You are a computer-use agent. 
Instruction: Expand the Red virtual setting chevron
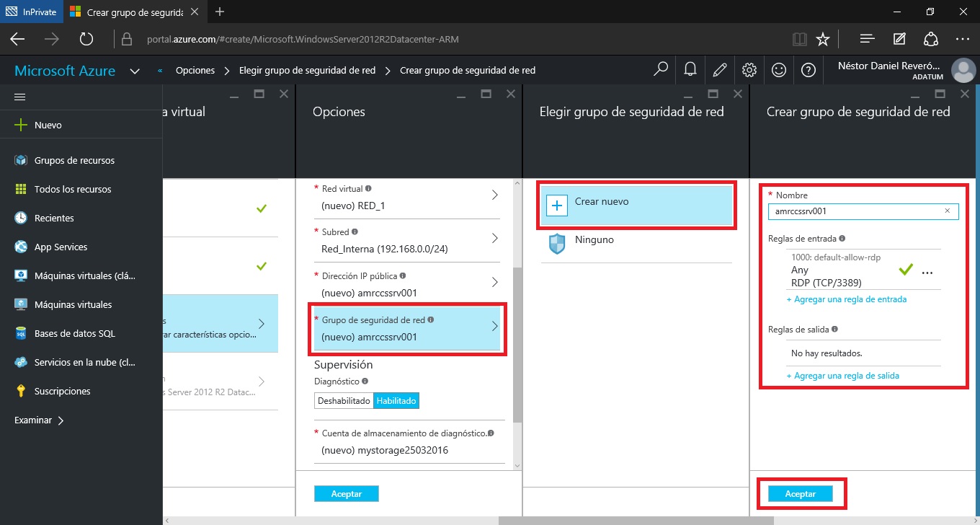point(494,195)
